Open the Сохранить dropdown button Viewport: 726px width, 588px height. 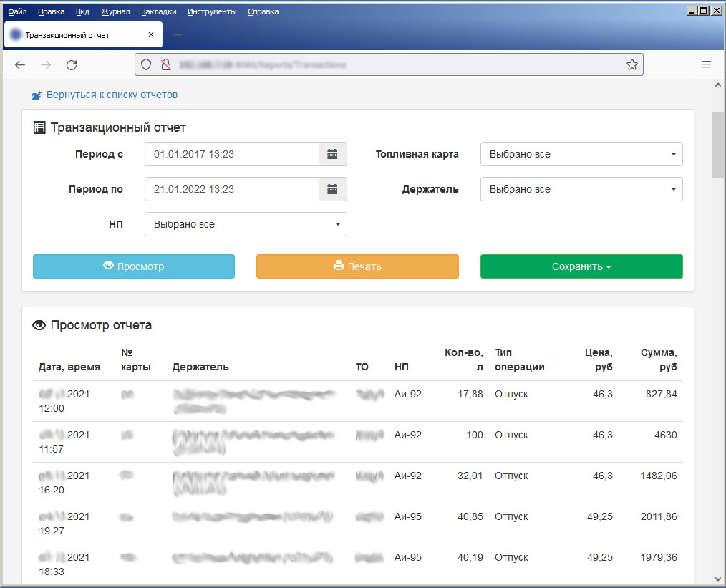pos(581,266)
